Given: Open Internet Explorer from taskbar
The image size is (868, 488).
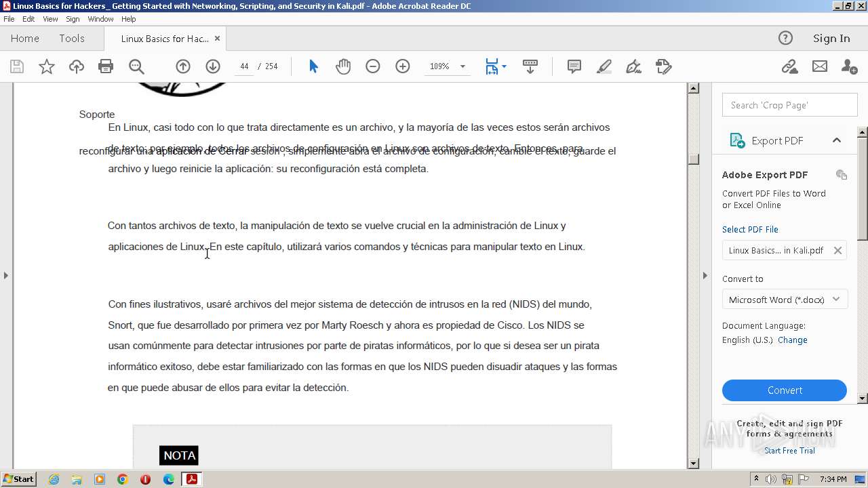Looking at the screenshot, I should 54,479.
